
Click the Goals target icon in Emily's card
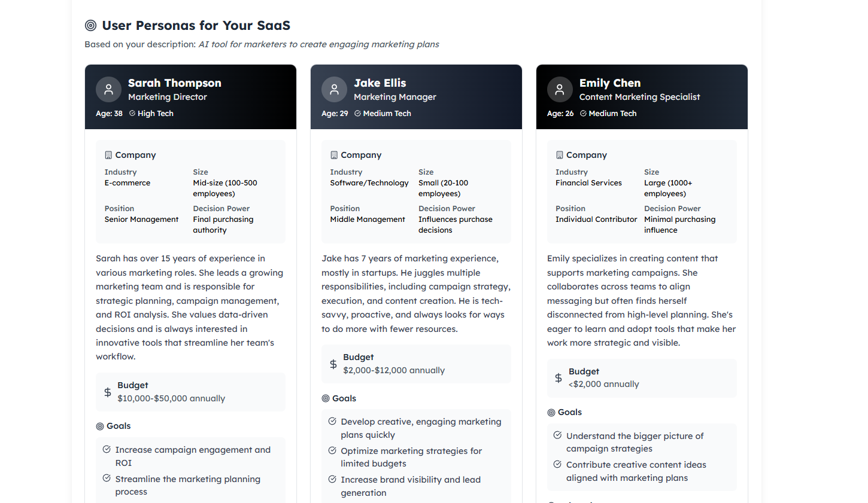pos(551,413)
